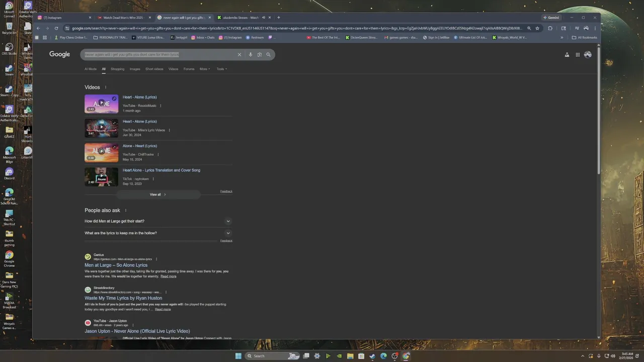Show hidden system tray icons

coord(584,356)
